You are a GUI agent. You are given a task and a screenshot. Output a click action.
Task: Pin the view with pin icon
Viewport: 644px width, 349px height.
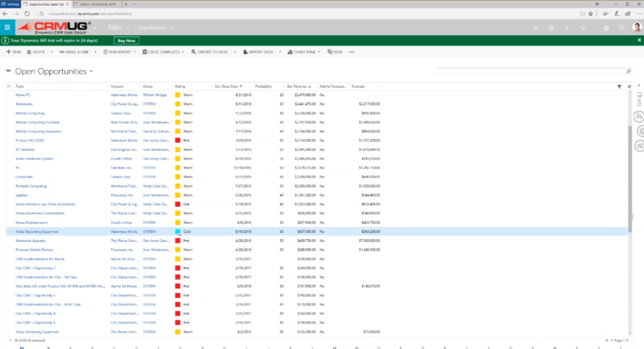(x=8, y=71)
